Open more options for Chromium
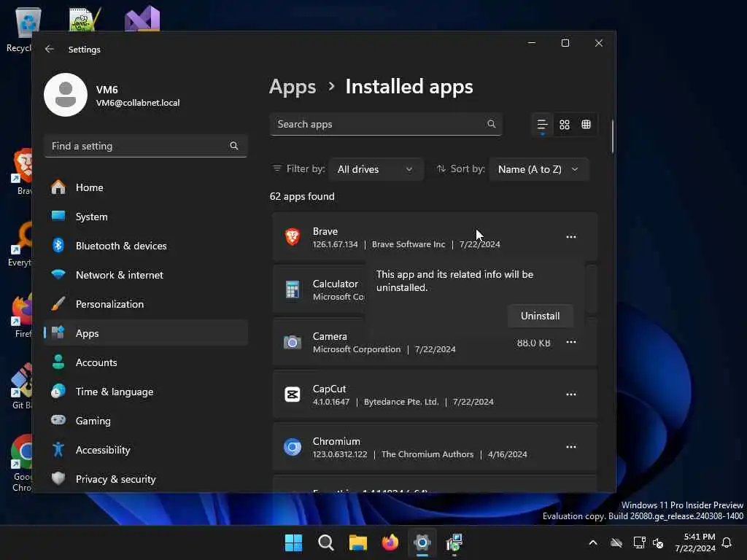Viewport: 747px width, 560px height. (570, 447)
